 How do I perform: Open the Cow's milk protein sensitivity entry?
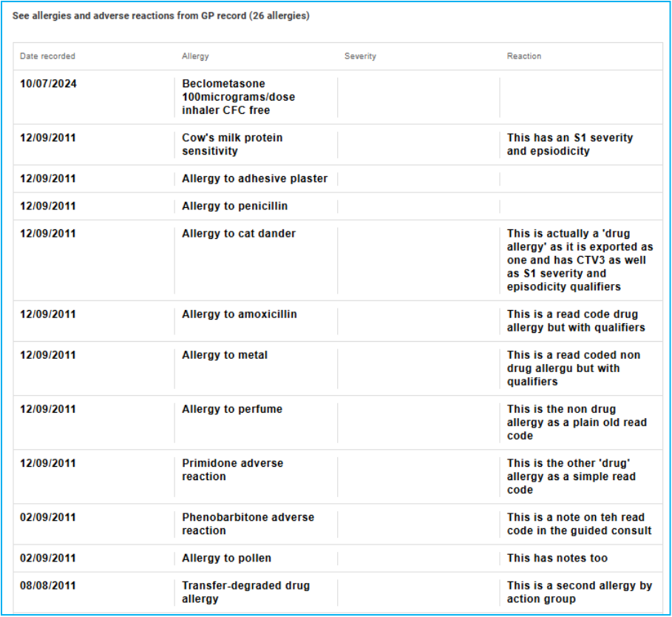pos(232,144)
